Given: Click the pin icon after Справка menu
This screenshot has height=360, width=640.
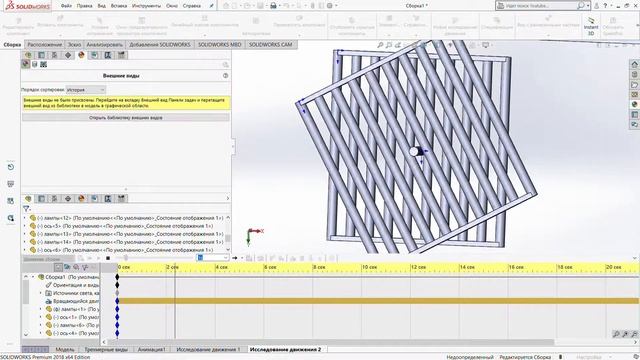Looking at the screenshot, I should [211, 6].
